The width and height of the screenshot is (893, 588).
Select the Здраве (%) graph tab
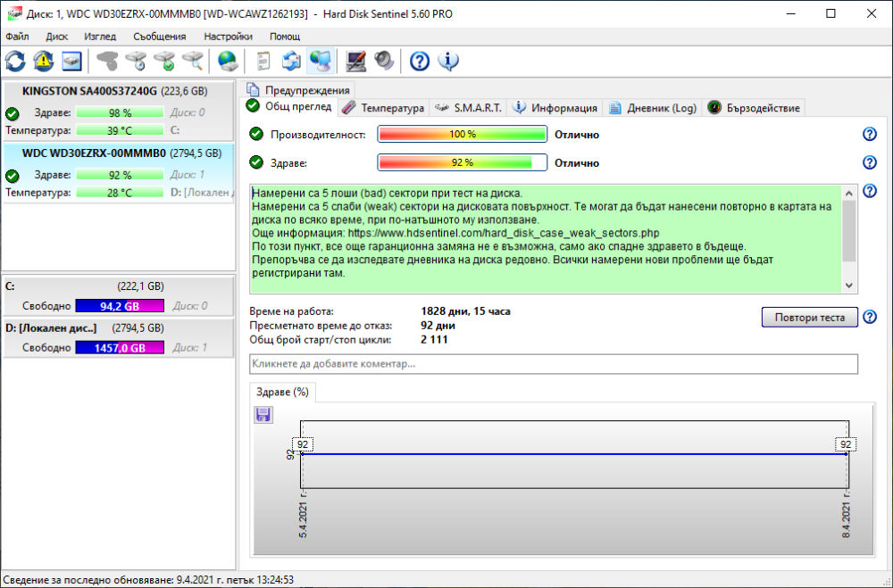pyautogui.click(x=282, y=393)
